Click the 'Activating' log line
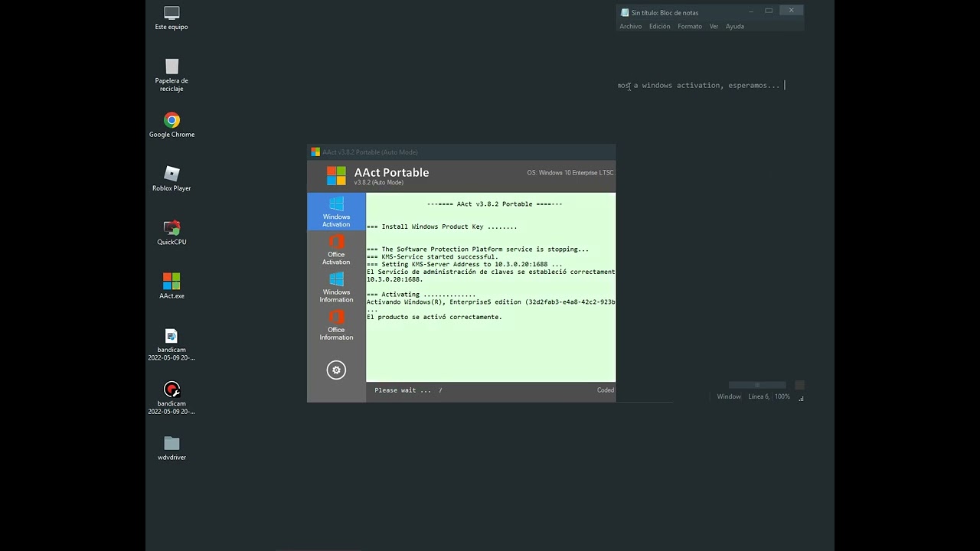980x551 pixels. point(421,294)
